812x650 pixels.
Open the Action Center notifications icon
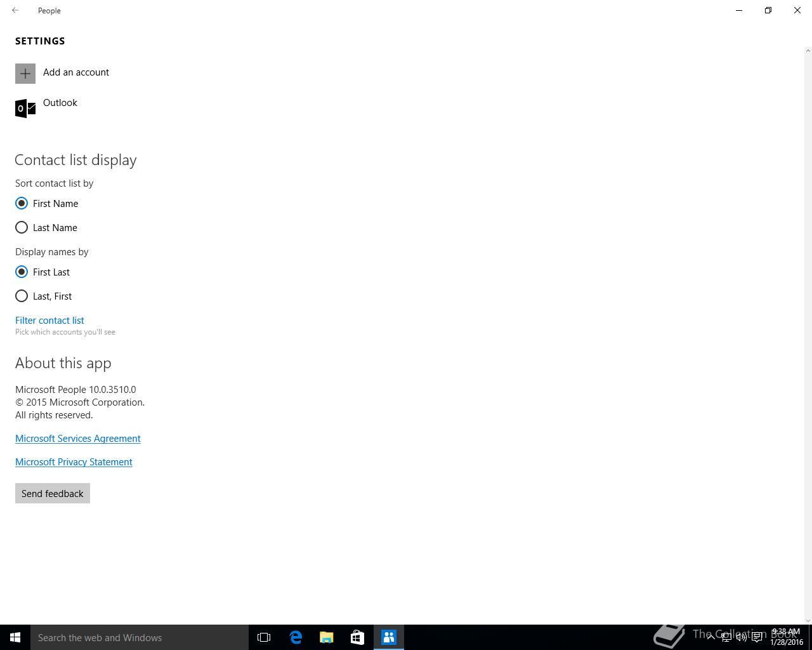(x=757, y=637)
